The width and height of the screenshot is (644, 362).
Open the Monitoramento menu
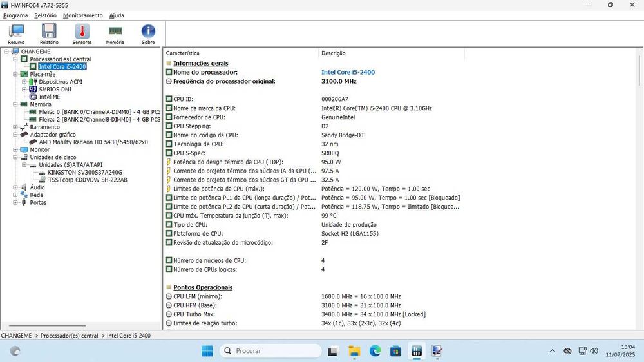tap(83, 15)
